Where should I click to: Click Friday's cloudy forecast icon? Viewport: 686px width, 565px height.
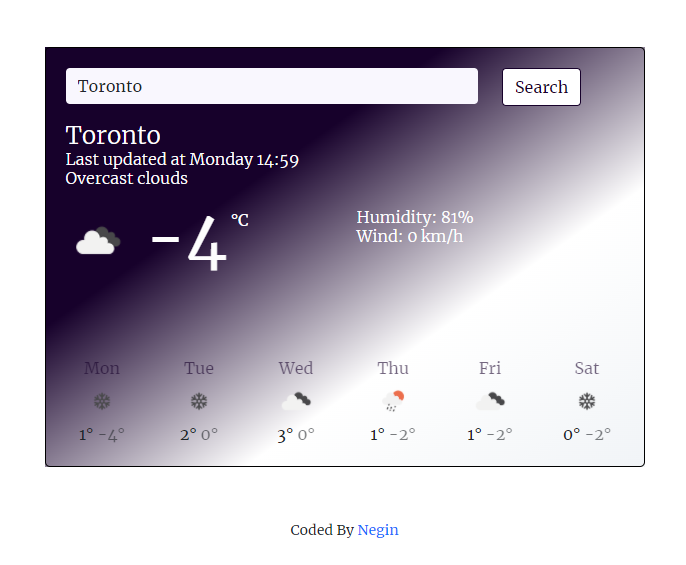click(x=489, y=401)
